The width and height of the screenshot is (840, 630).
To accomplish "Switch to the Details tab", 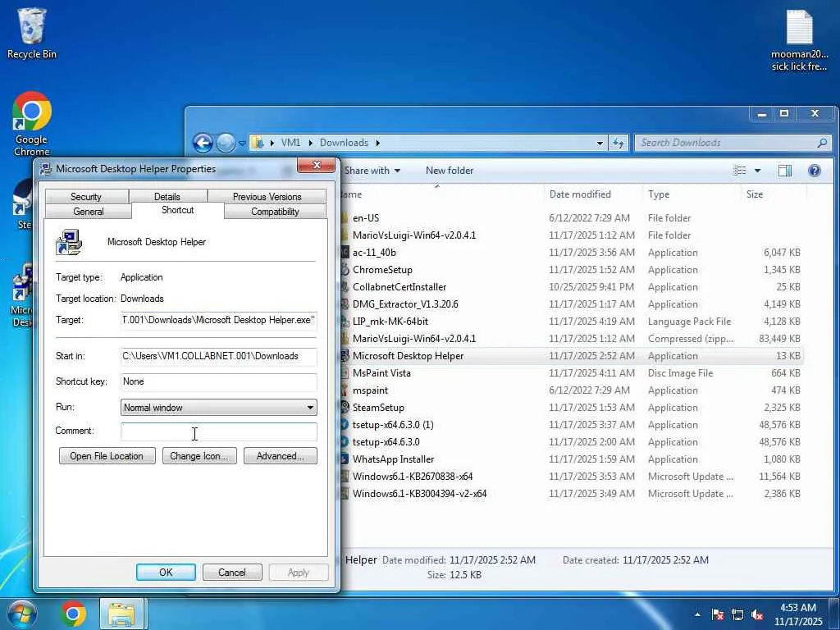I will click(x=167, y=197).
